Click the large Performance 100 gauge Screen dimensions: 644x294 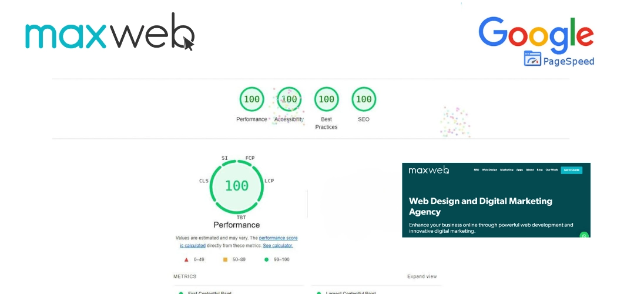pyautogui.click(x=237, y=186)
